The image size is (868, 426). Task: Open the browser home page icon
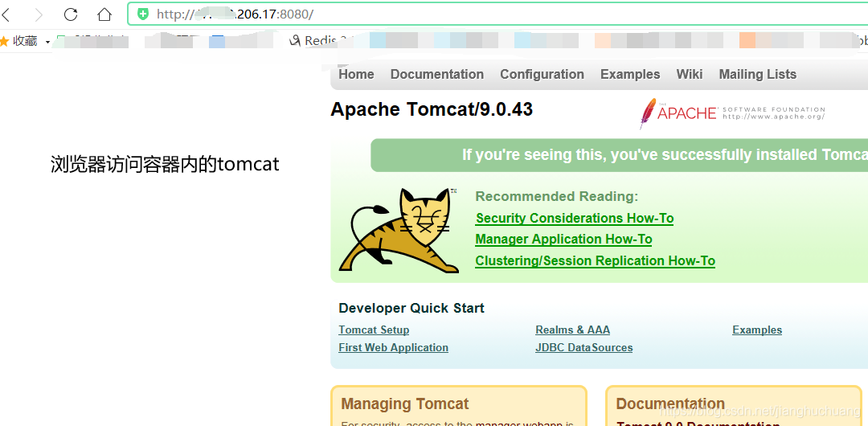[104, 14]
